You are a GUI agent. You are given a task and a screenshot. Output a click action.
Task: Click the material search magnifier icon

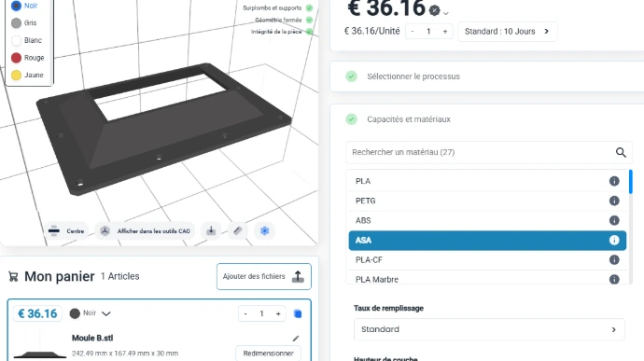(x=621, y=152)
